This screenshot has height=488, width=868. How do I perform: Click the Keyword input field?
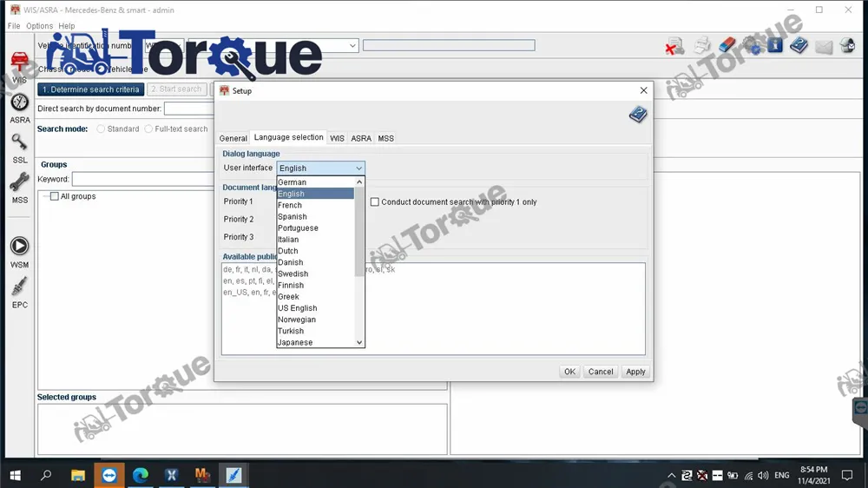tap(143, 180)
